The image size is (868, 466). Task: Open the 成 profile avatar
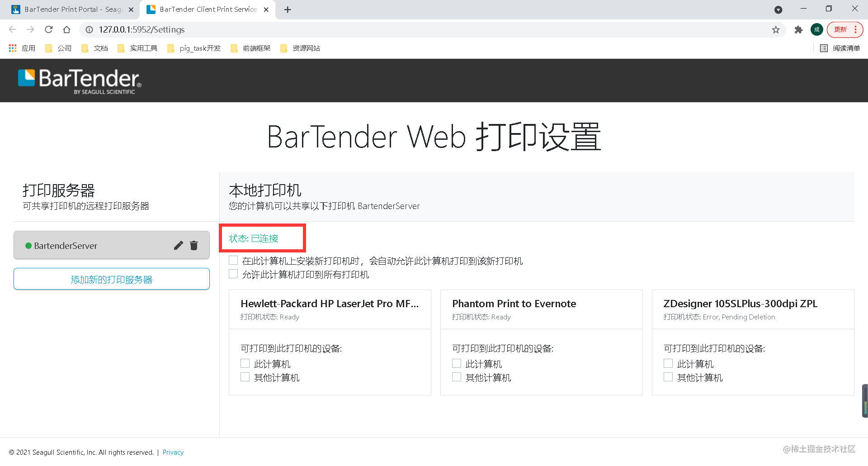(x=817, y=29)
